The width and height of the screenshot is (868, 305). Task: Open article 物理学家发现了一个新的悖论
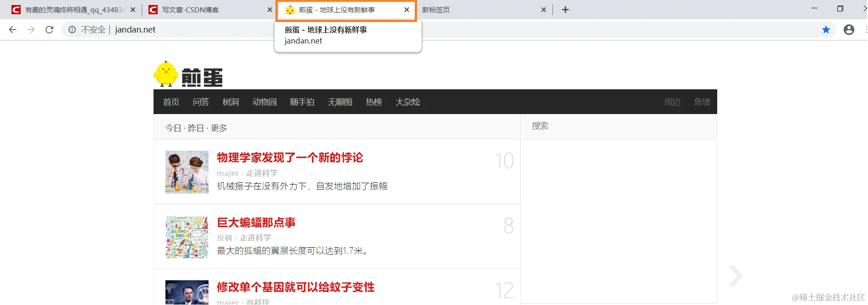(x=290, y=158)
